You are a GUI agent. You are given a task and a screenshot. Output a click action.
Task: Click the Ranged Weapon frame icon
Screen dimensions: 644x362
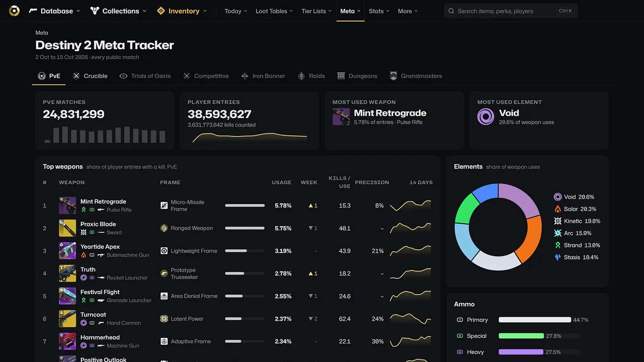[x=164, y=228]
